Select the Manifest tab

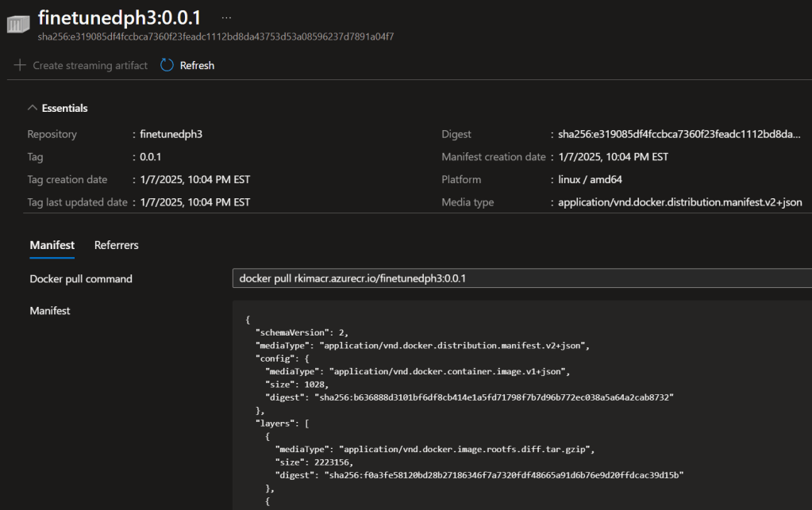[52, 245]
